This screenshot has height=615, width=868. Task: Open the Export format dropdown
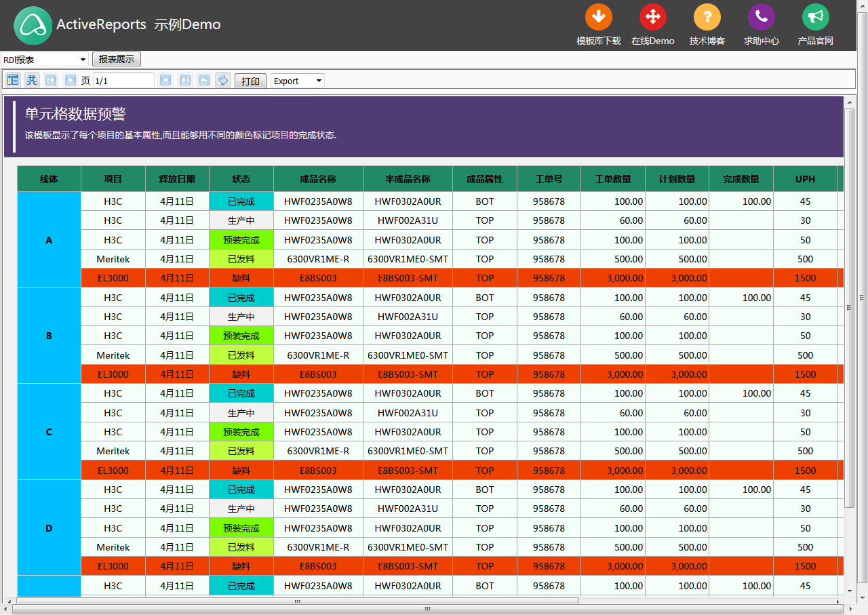point(298,81)
